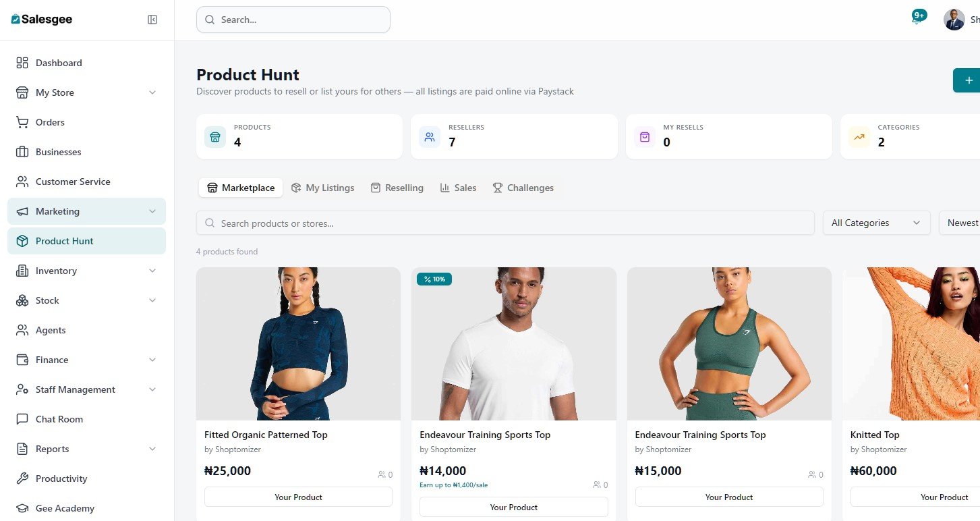980x521 pixels.
Task: Open the All Categories dropdown
Action: point(876,223)
